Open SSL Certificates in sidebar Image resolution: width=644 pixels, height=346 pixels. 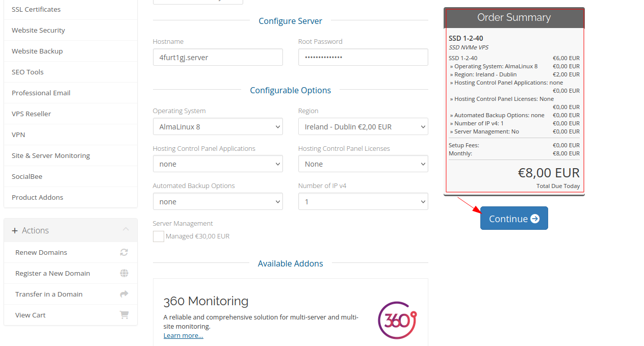click(x=70, y=9)
